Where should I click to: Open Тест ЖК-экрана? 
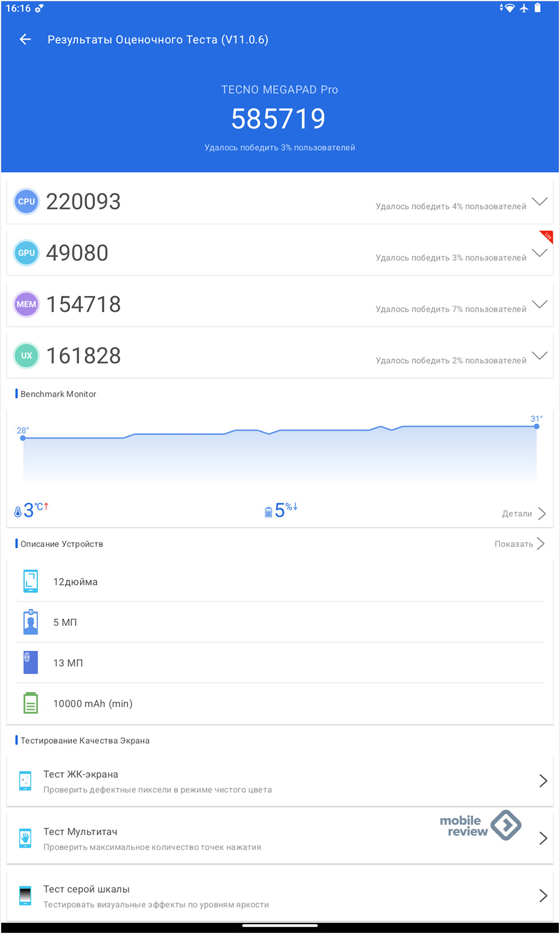[x=280, y=781]
